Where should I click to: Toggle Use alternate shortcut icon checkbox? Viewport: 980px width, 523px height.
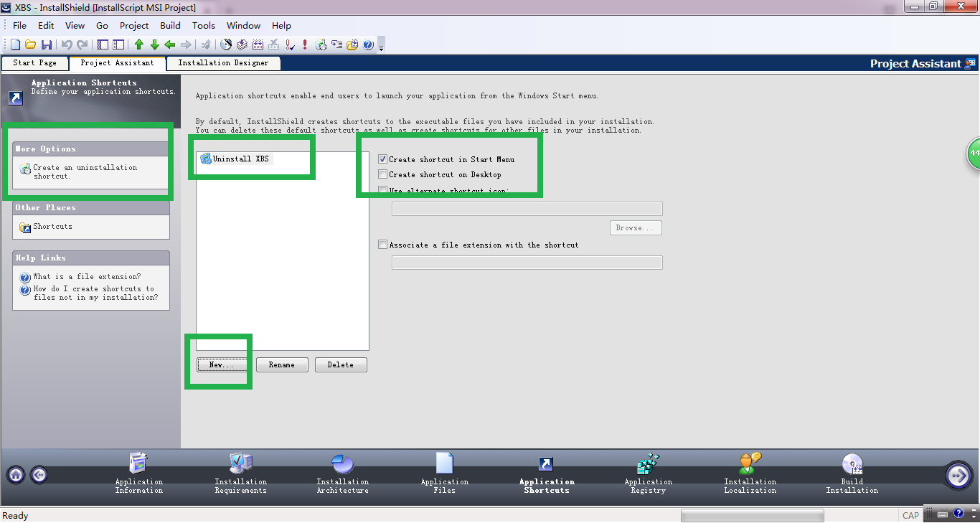[382, 191]
